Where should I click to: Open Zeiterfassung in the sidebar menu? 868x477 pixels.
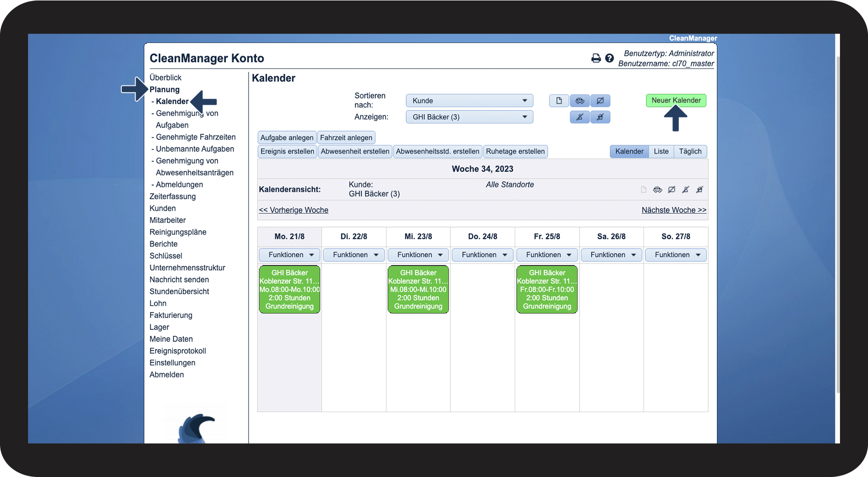(172, 196)
